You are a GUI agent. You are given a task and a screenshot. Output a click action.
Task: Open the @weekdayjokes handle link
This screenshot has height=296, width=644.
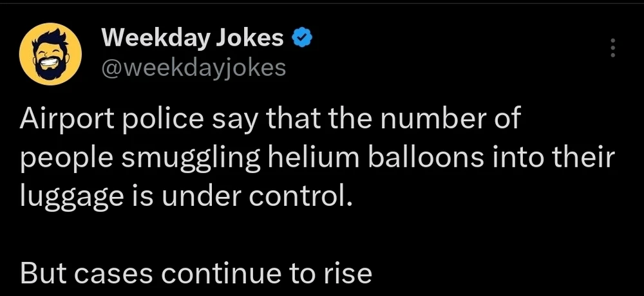pyautogui.click(x=193, y=66)
